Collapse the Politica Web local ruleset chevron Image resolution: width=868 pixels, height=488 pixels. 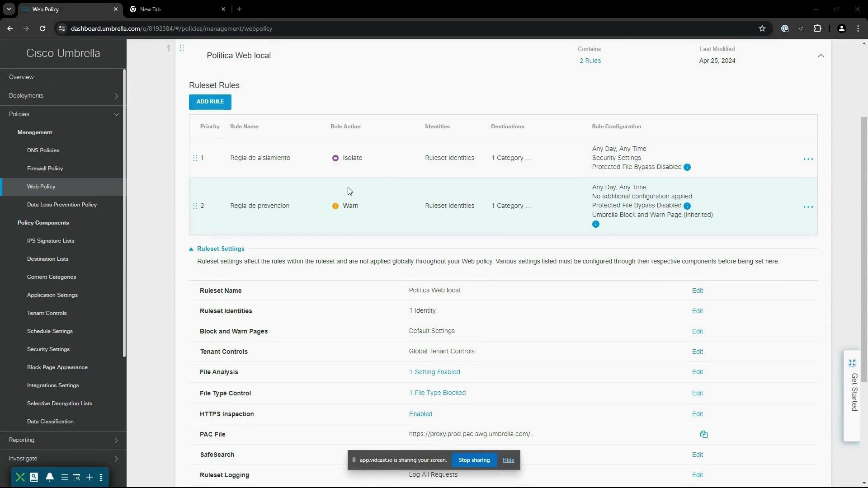coord(821,56)
